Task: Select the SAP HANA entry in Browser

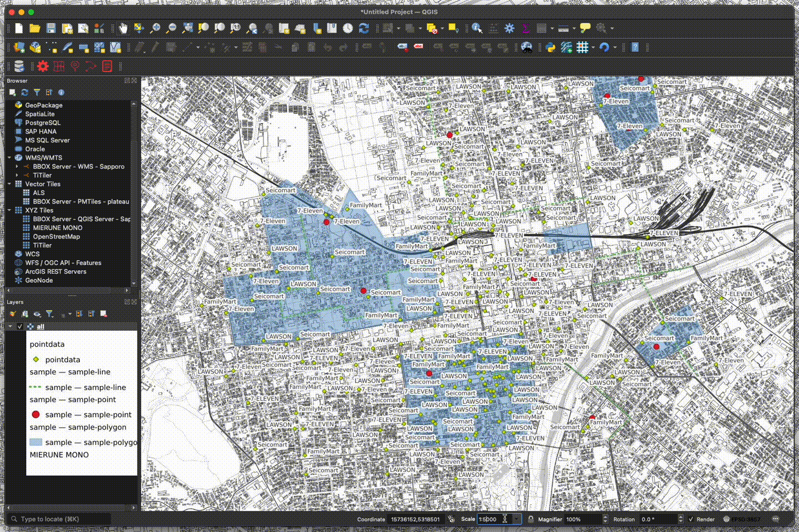Action: pos(41,131)
